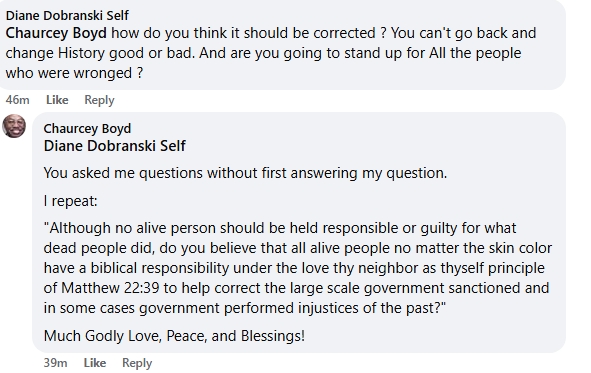Click the "who were wronged ?" text
This screenshot has height=373, width=591.
coord(74,73)
